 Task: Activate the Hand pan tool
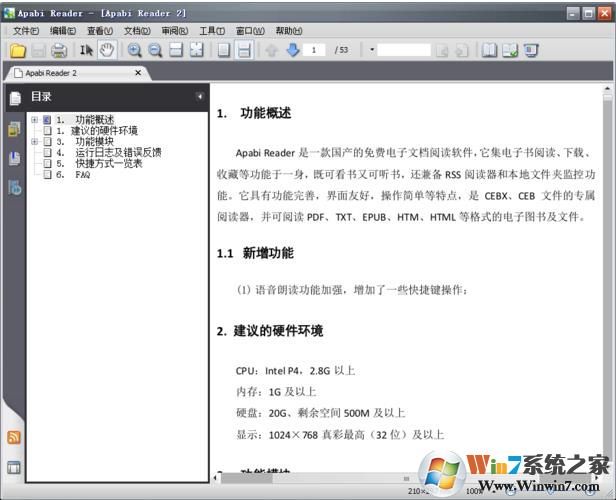click(x=107, y=50)
